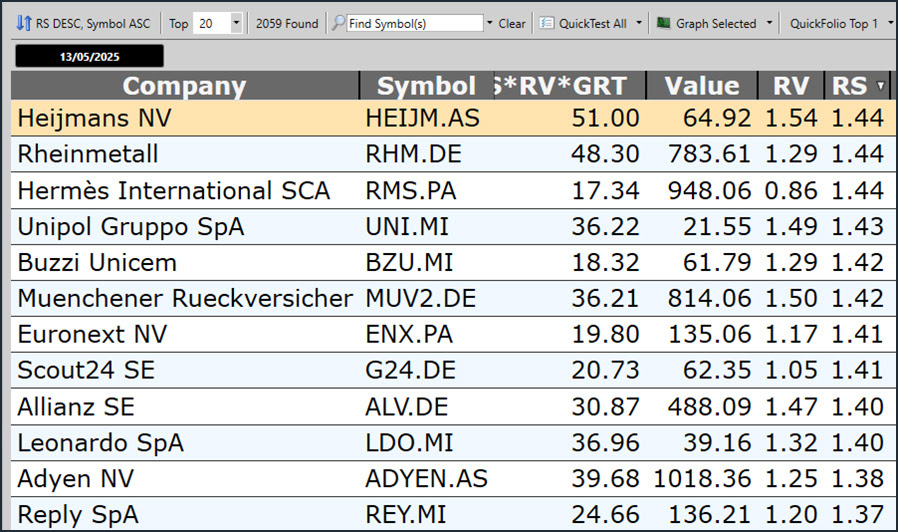Open the RS column filter arrow
Viewport: 898px width, 532px height.
(881, 86)
